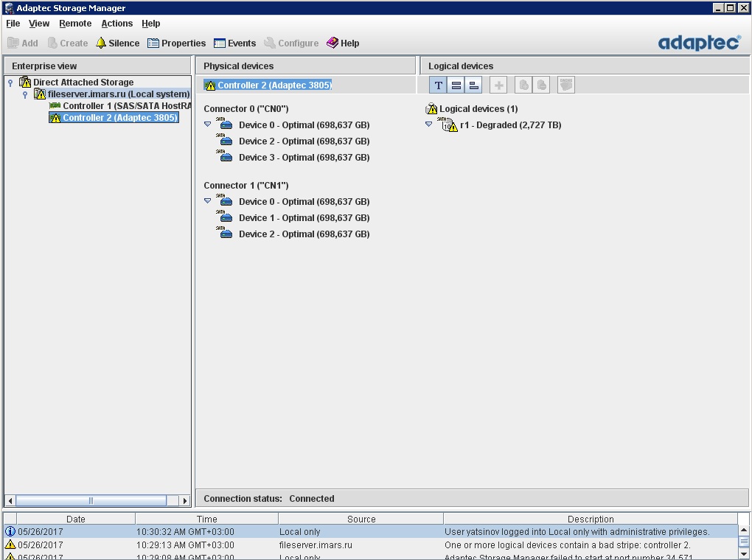
Task: Click the Controller 1 card icon
Action: coord(55,105)
